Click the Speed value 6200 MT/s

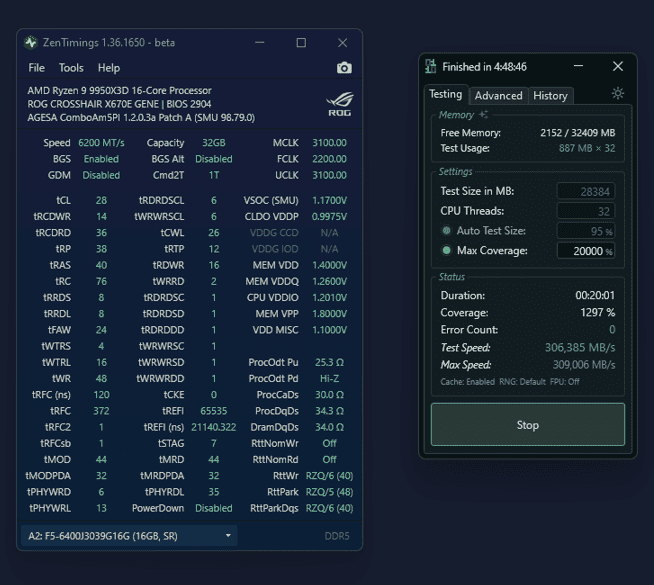coord(101,143)
